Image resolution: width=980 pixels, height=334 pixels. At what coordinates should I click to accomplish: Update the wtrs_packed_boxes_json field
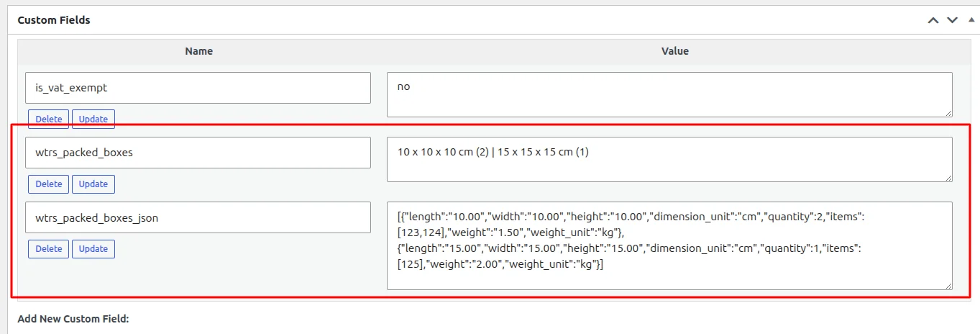(93, 249)
